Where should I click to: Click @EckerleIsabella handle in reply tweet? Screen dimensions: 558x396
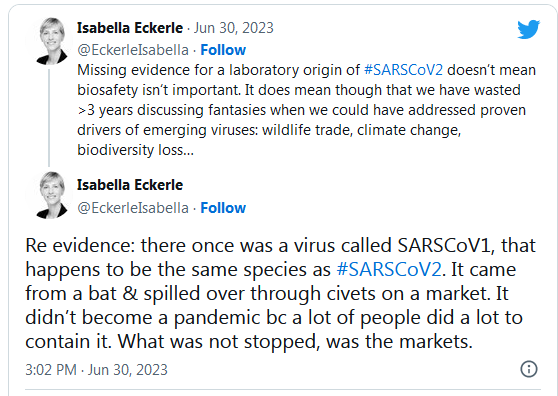point(133,208)
